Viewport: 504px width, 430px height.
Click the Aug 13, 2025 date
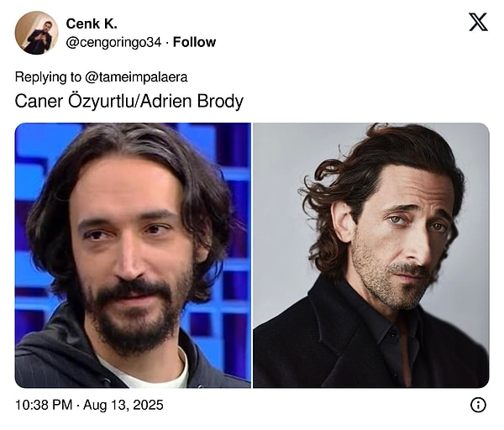click(x=123, y=405)
